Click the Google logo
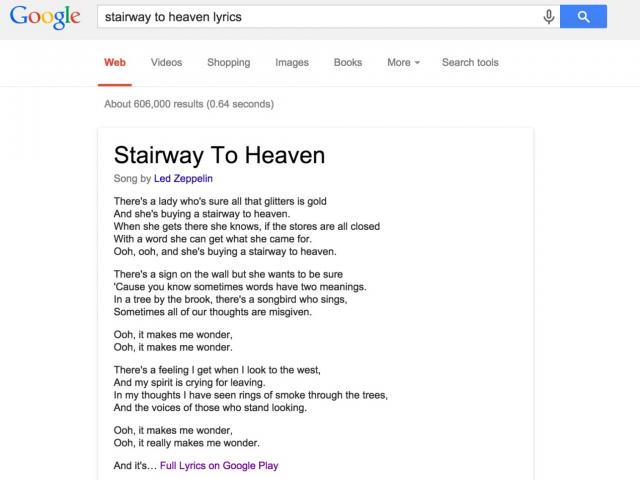 pyautogui.click(x=45, y=17)
